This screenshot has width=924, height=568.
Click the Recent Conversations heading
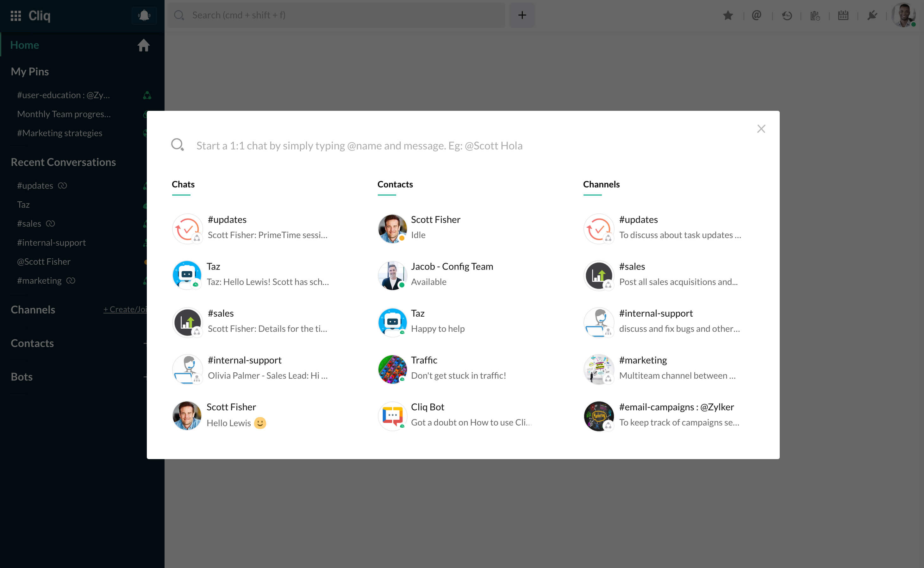point(63,162)
